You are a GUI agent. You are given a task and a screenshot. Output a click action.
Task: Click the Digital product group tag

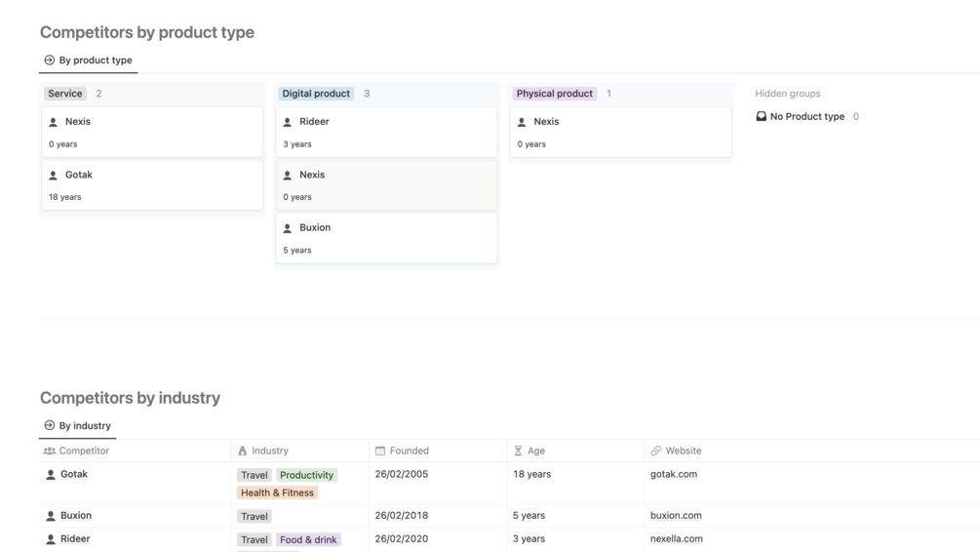316,94
